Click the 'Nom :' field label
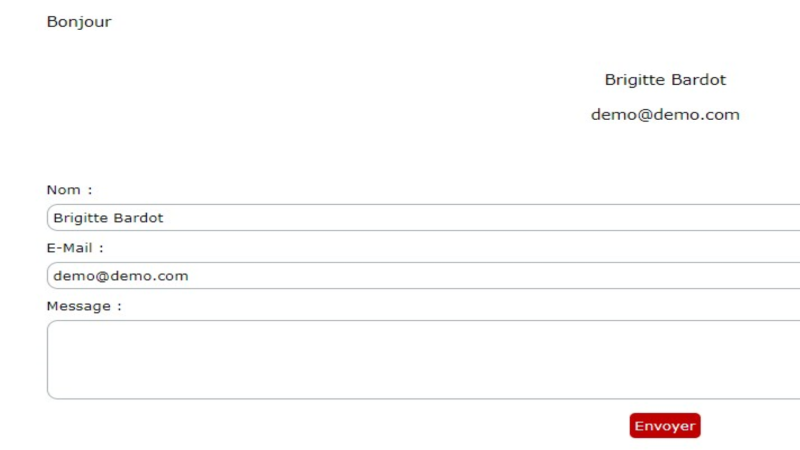Viewport: 800px width, 450px height. pyautogui.click(x=69, y=190)
